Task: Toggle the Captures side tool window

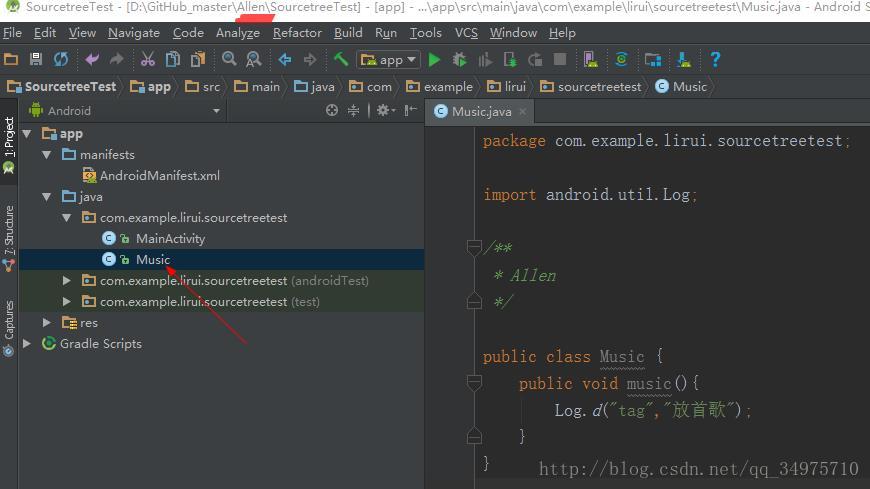Action: tap(9, 327)
